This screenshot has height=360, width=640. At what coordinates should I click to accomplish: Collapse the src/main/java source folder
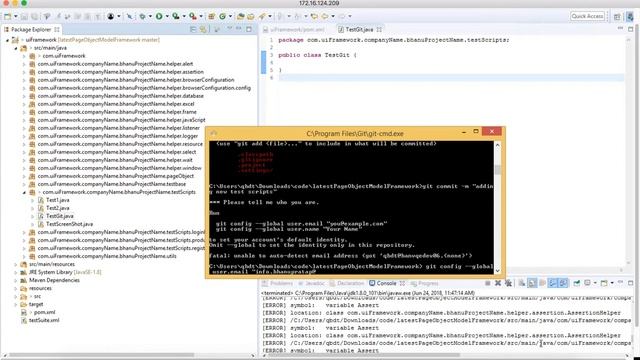point(16,48)
